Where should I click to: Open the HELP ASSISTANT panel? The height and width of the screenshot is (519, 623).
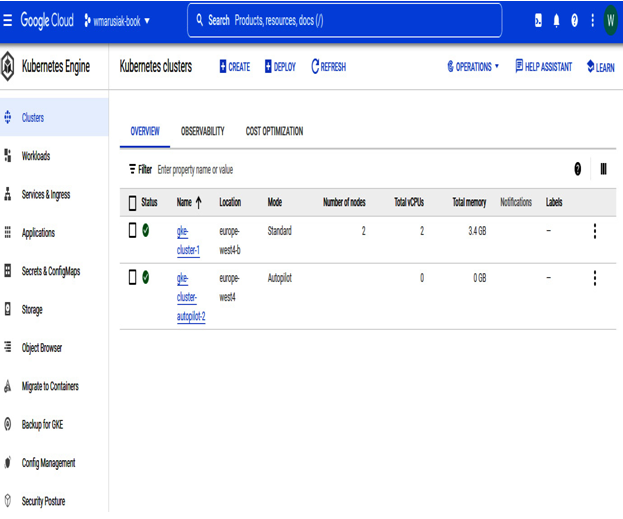[544, 66]
